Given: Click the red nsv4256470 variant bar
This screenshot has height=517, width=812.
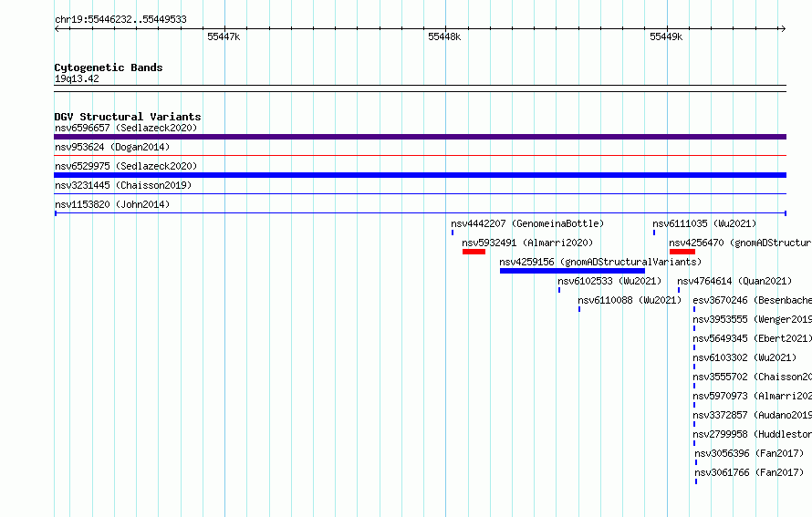Looking at the screenshot, I should [682, 252].
